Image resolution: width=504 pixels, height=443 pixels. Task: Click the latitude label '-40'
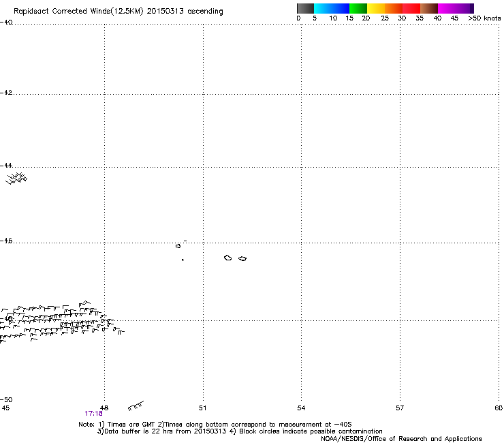(6, 22)
